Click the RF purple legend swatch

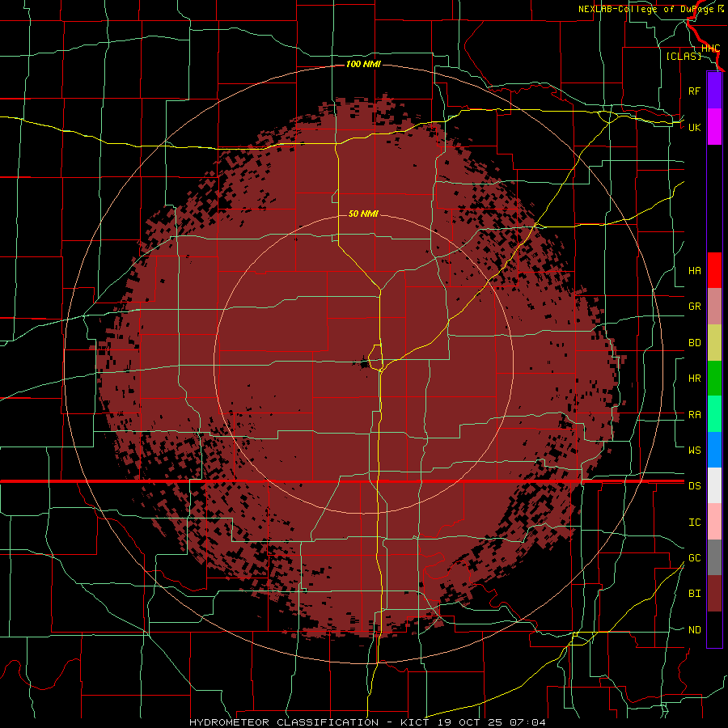click(x=714, y=90)
